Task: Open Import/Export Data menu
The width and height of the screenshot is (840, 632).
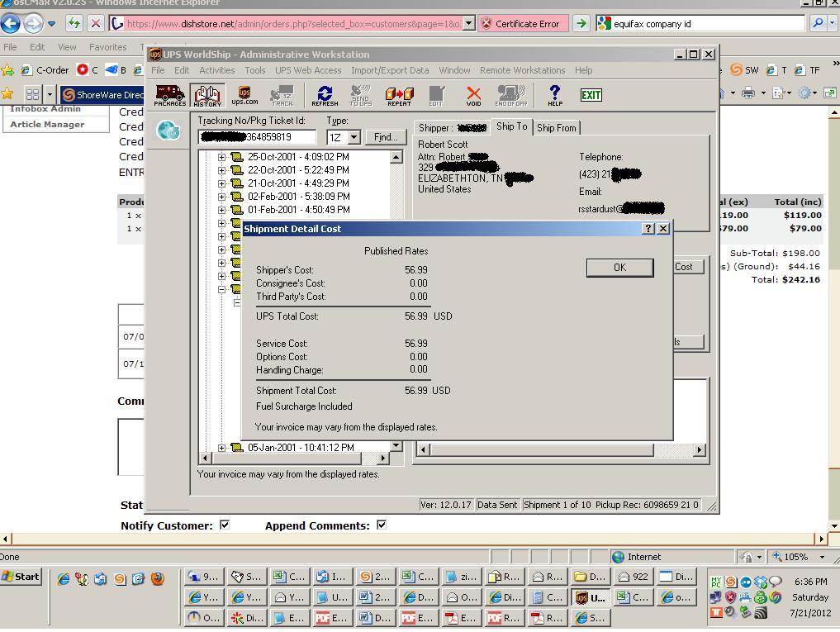Action: (x=390, y=70)
